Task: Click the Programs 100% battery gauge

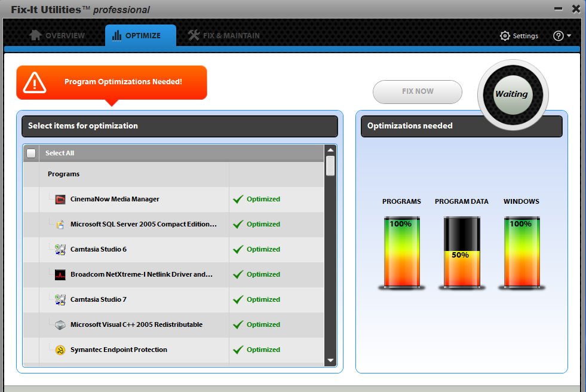Action: pos(402,253)
